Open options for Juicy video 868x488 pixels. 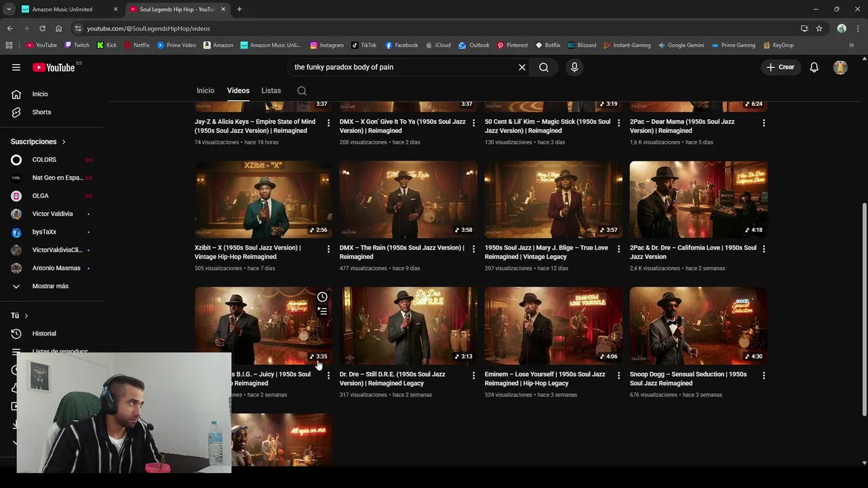pyautogui.click(x=328, y=375)
